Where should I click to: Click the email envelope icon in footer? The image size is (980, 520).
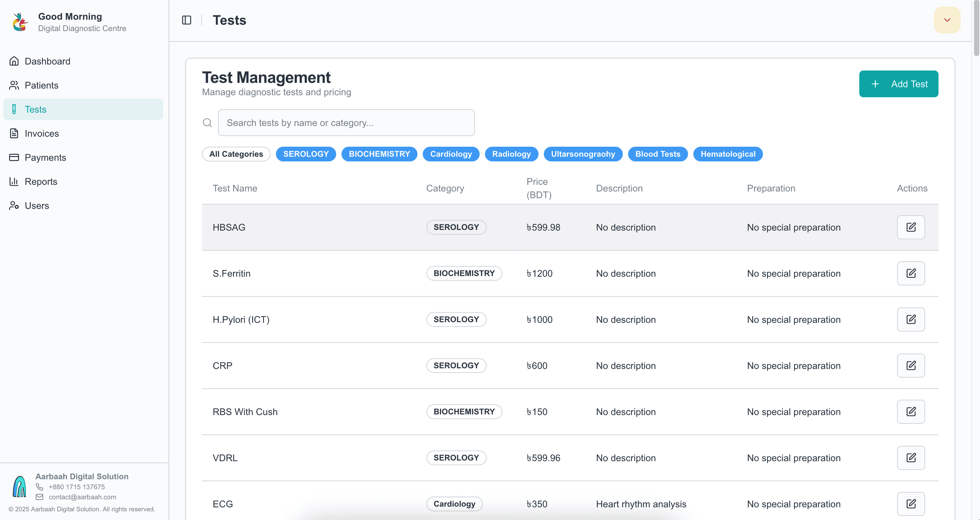(x=39, y=497)
